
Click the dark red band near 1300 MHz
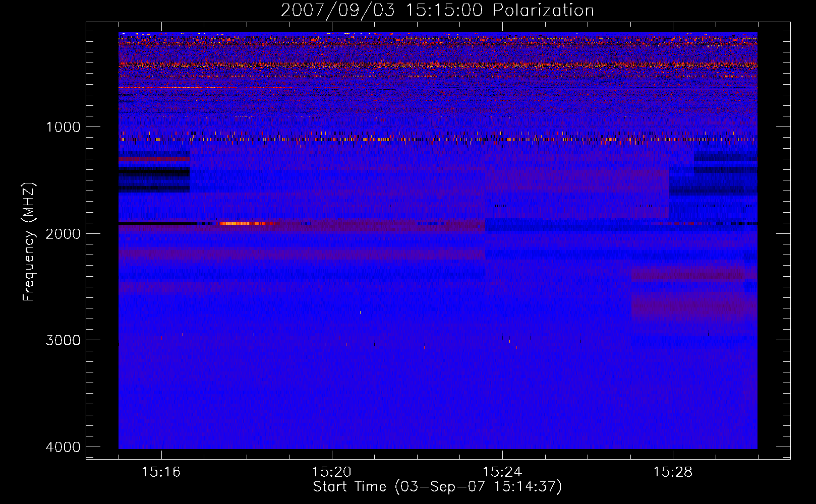pos(154,159)
